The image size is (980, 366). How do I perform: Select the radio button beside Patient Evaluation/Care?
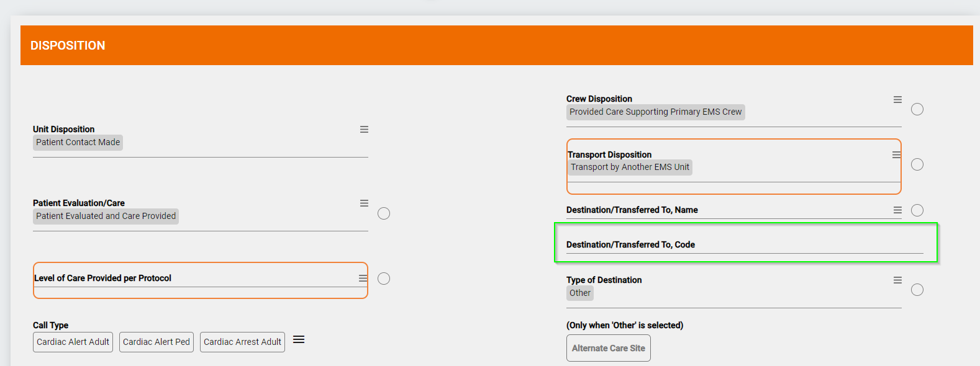pos(384,213)
